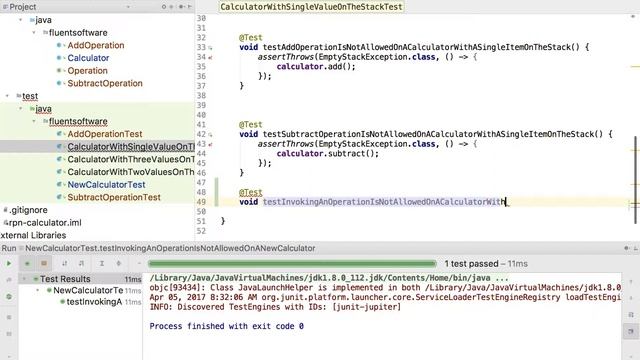The image size is (640, 360).
Task: Select Test Results row in run panel
Action: (x=80, y=279)
